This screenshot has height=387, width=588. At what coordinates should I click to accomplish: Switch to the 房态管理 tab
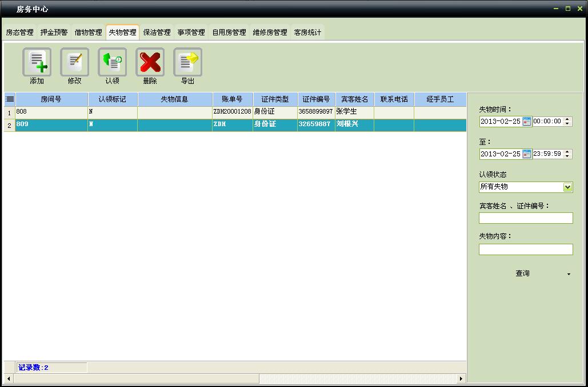click(20, 33)
